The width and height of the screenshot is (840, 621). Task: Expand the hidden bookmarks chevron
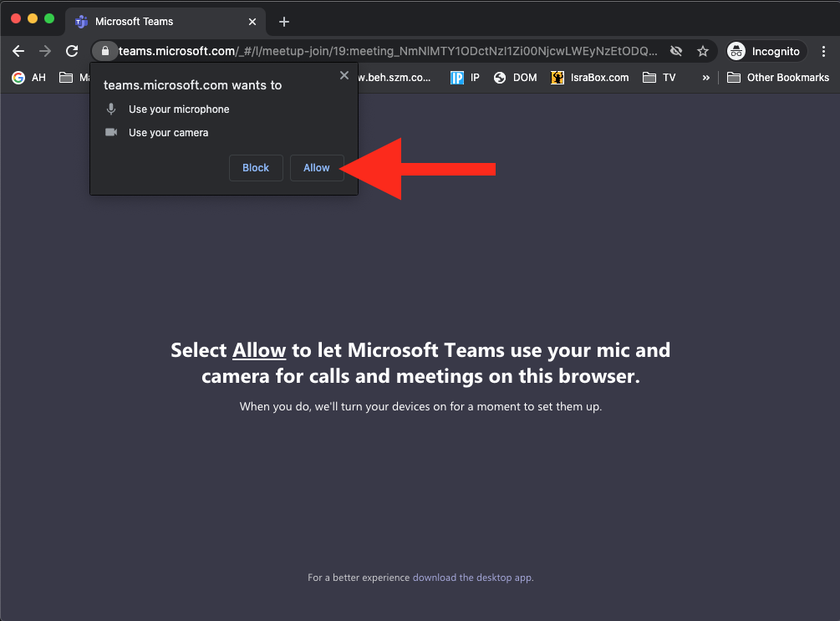tap(706, 78)
